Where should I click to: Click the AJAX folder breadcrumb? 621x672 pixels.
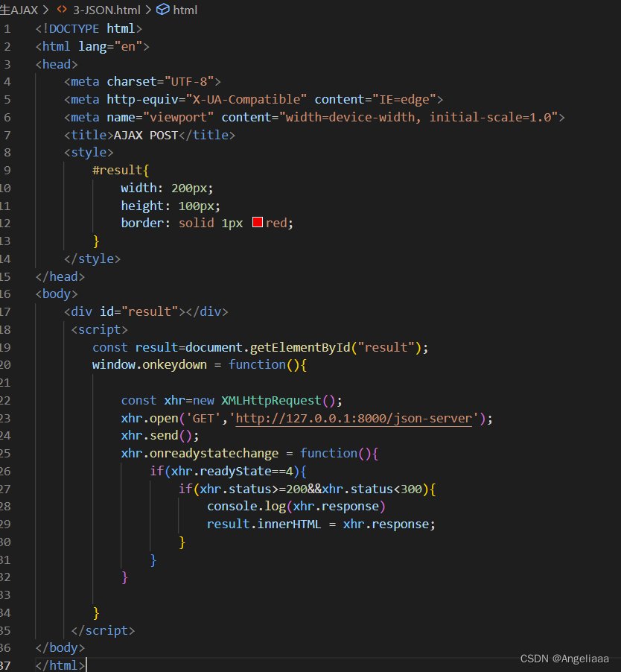pos(19,10)
